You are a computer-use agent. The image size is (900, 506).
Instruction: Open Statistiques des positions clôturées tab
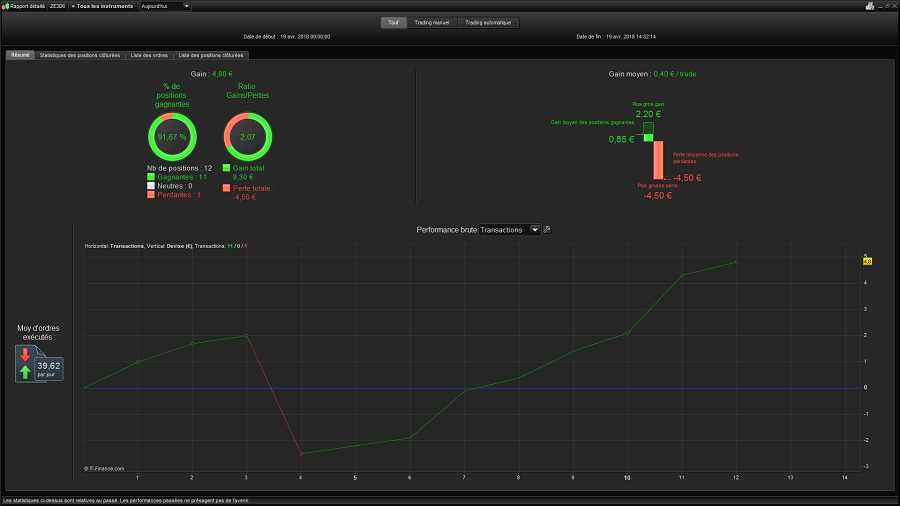(80, 55)
